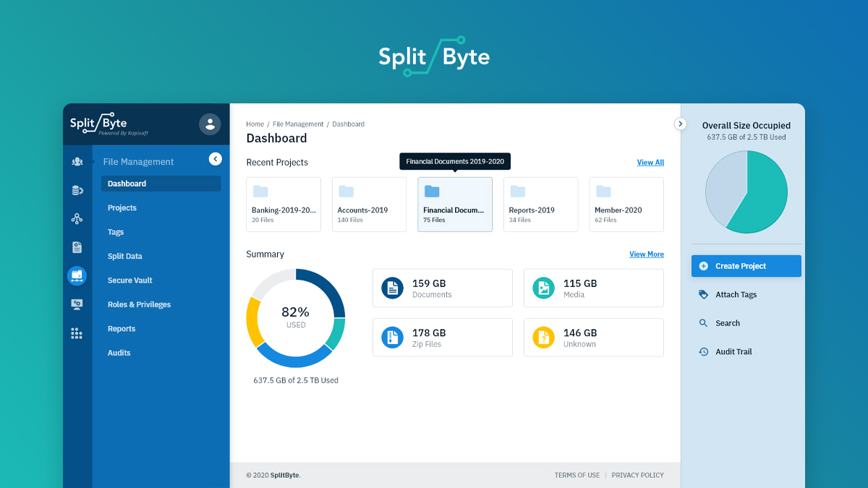Click the plus icon in Create Project
Image resolution: width=868 pixels, height=488 pixels.
703,266
